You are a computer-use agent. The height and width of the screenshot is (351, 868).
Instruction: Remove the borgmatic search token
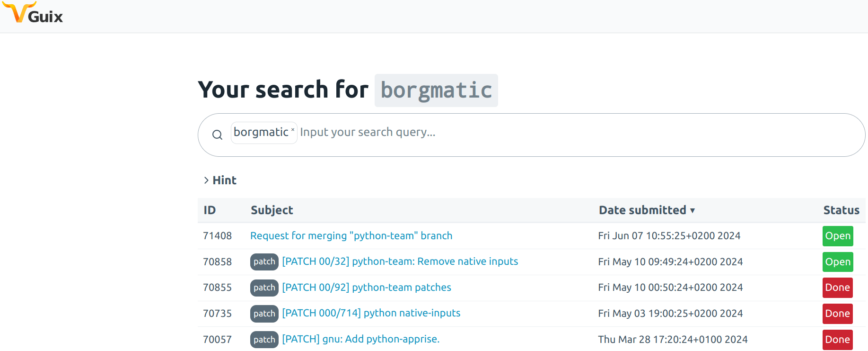(293, 129)
